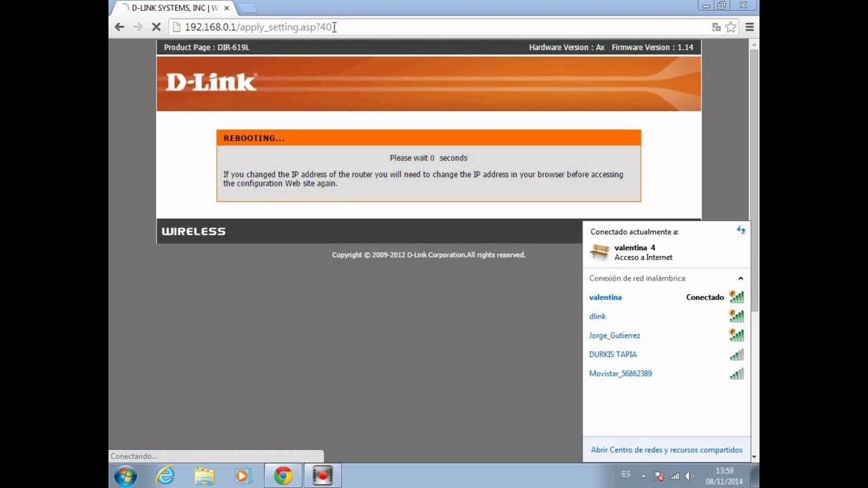
Task: Click the tray network signal icon
Action: pos(674,476)
